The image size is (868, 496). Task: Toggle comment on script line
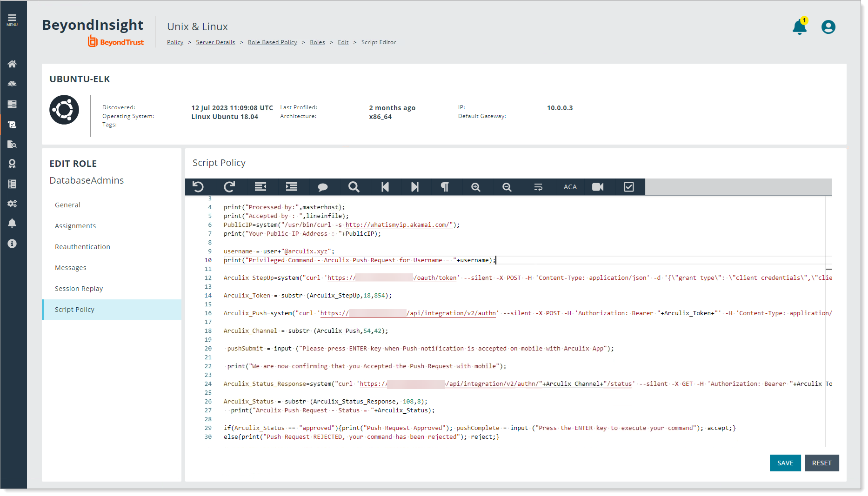click(323, 187)
